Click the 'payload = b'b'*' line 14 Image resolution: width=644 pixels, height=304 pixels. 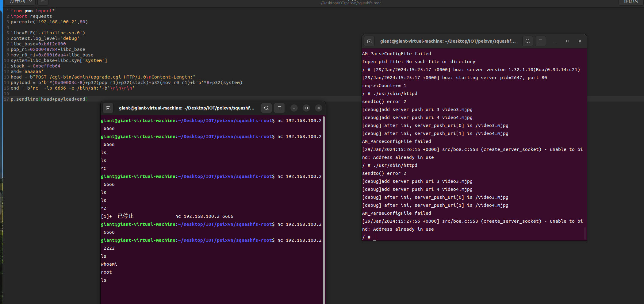click(x=126, y=83)
